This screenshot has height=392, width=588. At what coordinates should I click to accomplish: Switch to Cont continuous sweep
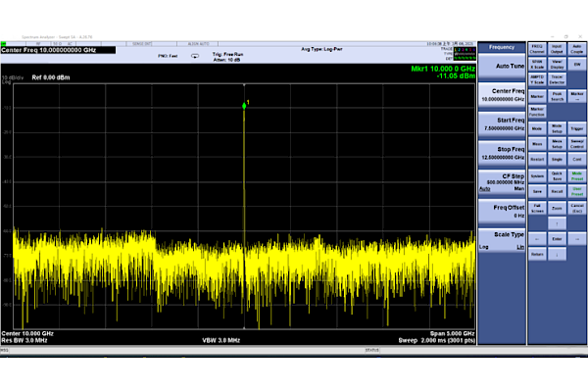click(x=577, y=159)
